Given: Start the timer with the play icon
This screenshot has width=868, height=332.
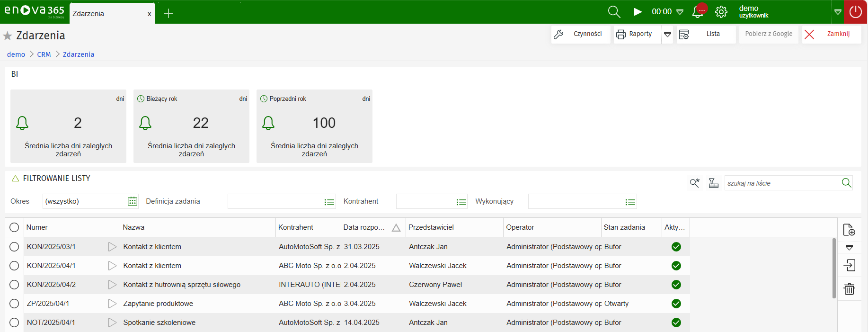Looking at the screenshot, I should 638,12.
